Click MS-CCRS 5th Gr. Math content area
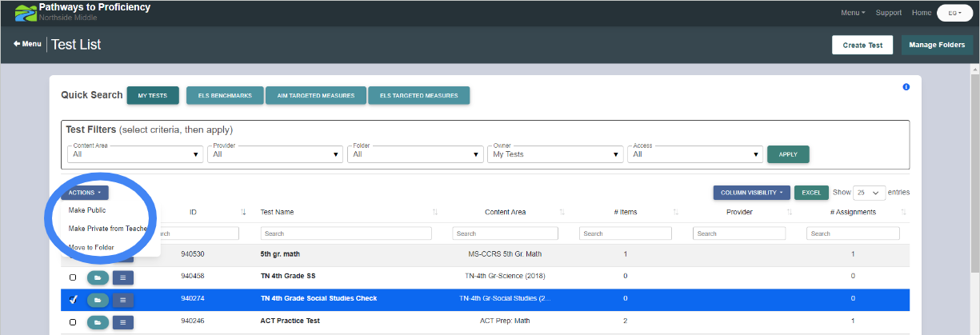Screen dimensions: 980x335 point(505,254)
